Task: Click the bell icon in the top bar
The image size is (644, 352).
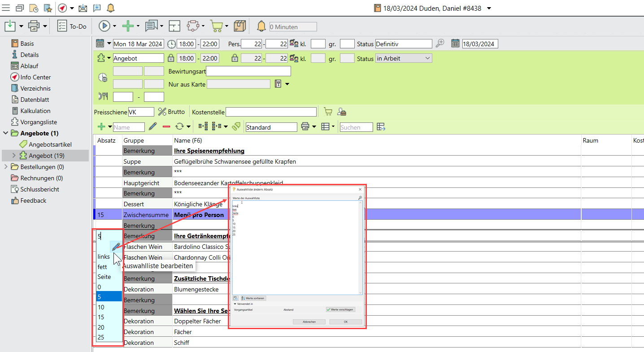Action: 110,8
